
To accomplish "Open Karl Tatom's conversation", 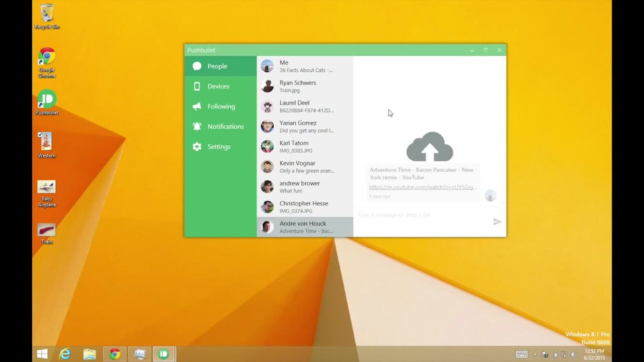I will pyautogui.click(x=305, y=146).
